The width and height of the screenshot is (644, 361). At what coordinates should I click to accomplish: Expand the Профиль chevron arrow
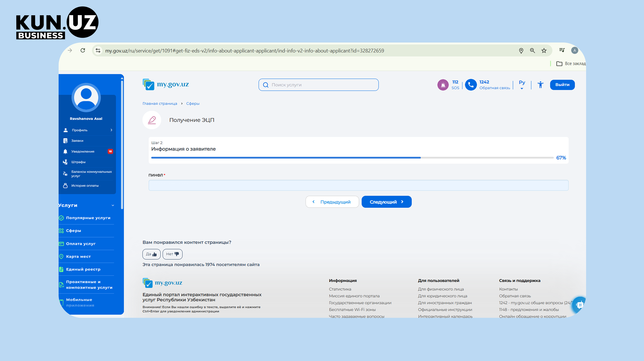[111, 130]
